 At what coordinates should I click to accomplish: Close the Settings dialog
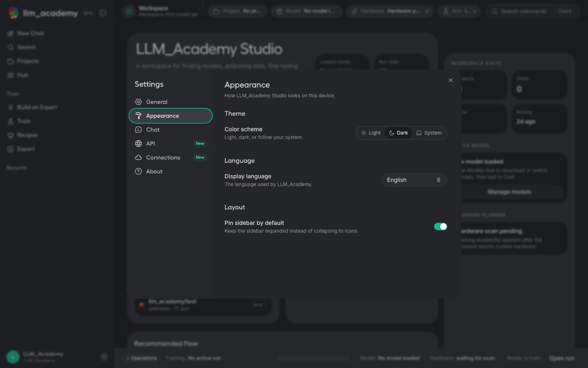[x=451, y=80]
